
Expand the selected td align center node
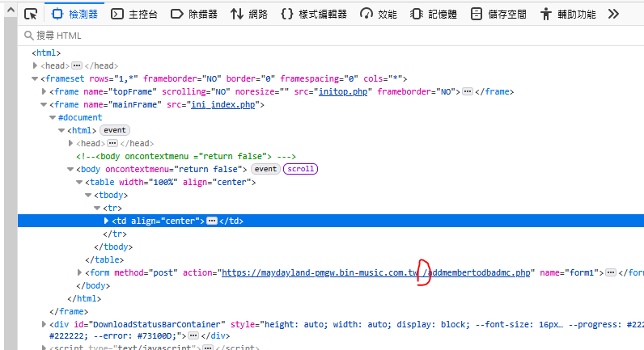tap(106, 221)
